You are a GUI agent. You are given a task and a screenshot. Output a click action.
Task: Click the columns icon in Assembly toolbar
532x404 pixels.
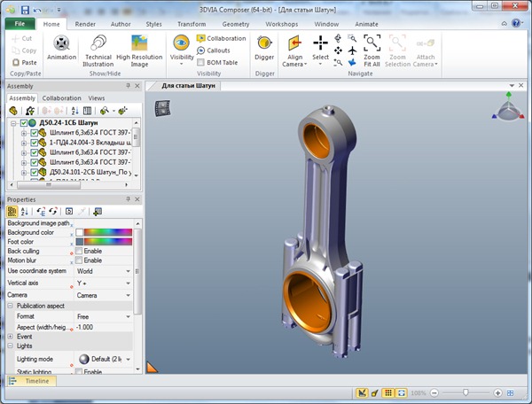[87, 111]
